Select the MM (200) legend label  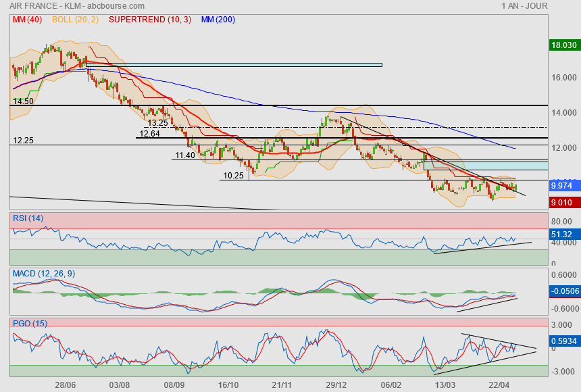218,20
